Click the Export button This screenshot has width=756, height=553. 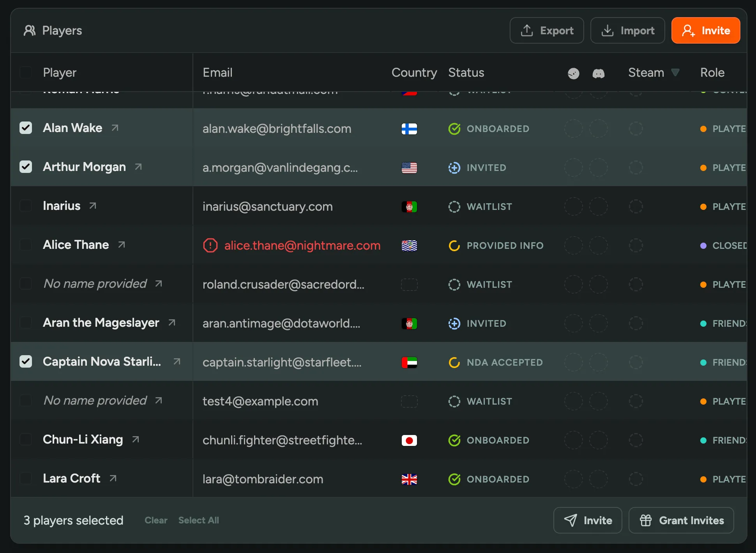click(x=547, y=30)
